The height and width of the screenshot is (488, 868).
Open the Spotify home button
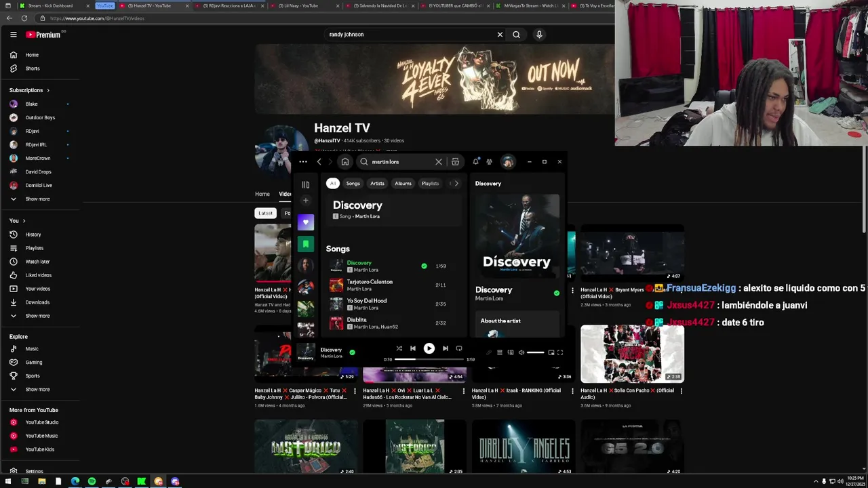(345, 162)
